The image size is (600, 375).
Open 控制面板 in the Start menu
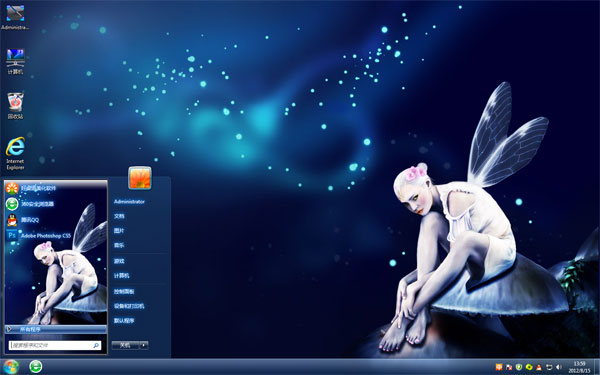tap(124, 292)
